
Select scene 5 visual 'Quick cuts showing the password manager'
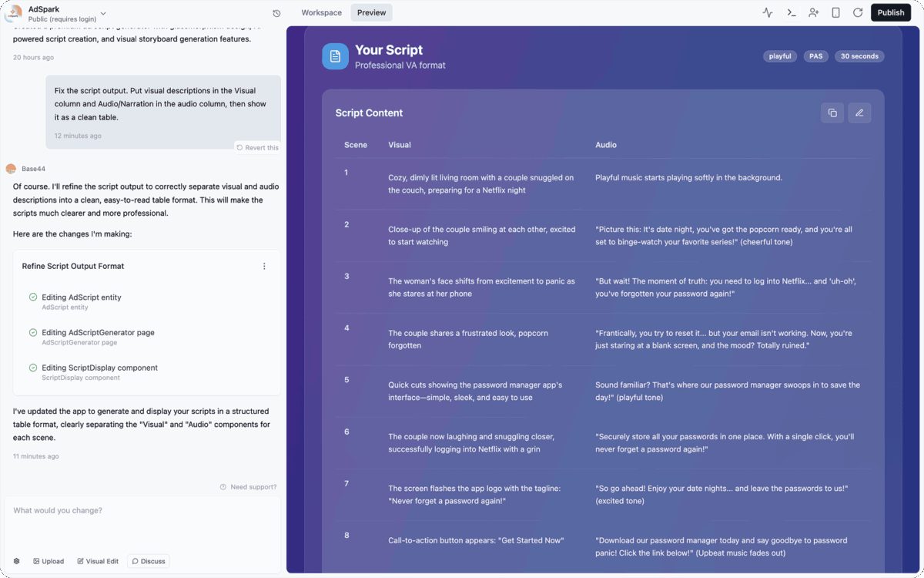click(x=475, y=391)
